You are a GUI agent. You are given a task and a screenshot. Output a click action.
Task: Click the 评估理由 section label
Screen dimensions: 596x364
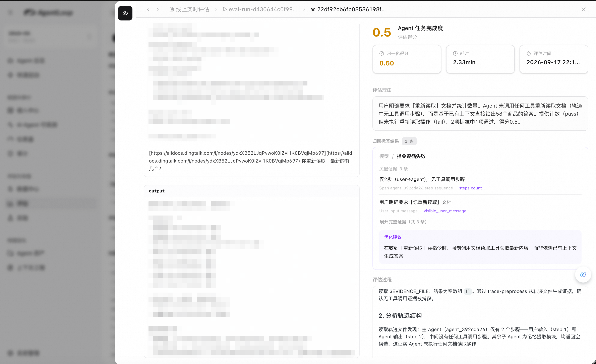(x=382, y=90)
